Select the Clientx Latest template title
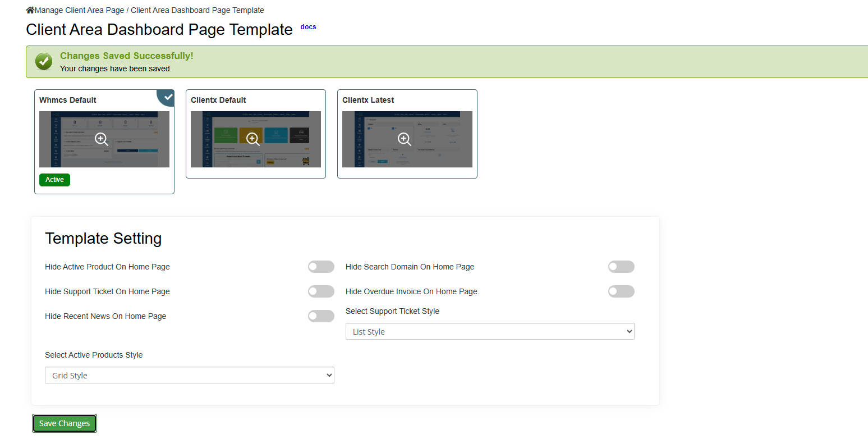The height and width of the screenshot is (443, 868). 368,100
